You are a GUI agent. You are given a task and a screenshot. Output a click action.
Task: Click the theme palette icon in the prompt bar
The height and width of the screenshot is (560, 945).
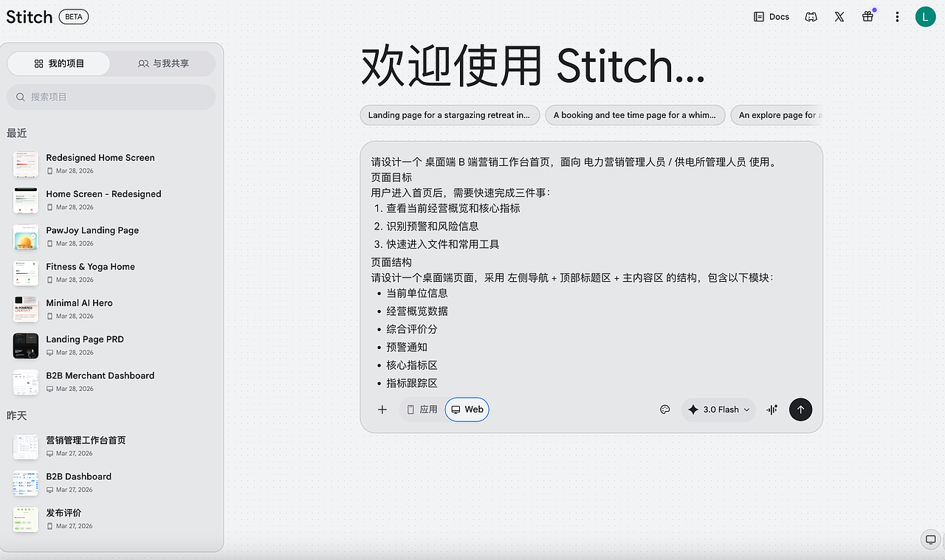664,409
